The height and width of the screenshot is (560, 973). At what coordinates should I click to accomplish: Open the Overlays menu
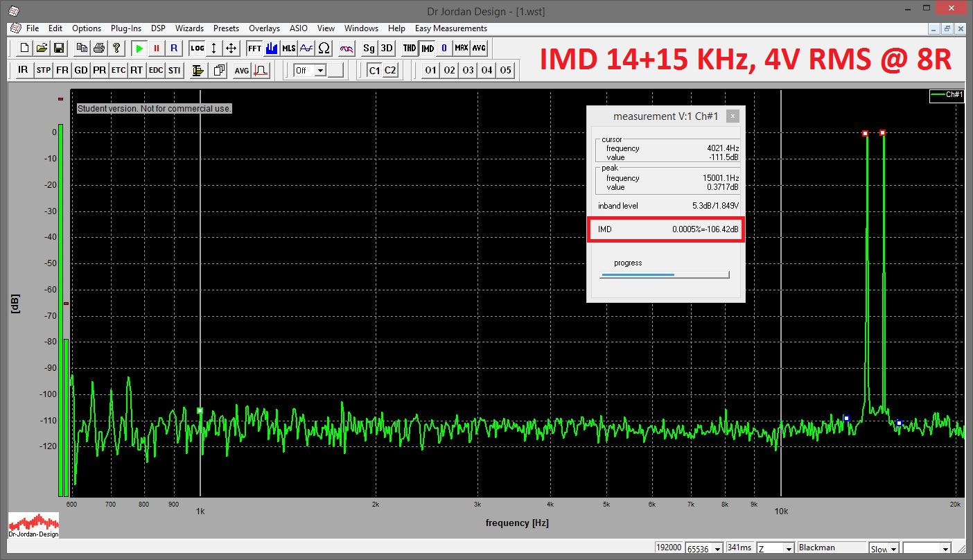(x=264, y=28)
